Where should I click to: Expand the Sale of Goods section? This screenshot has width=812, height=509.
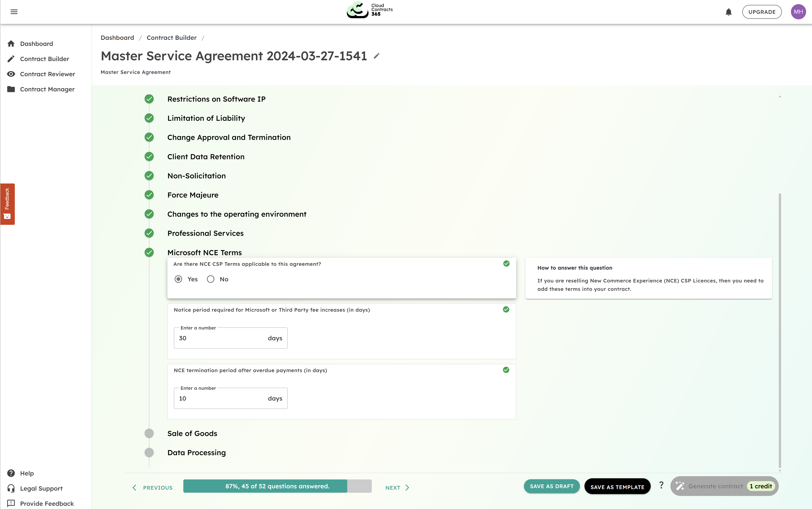(x=192, y=433)
